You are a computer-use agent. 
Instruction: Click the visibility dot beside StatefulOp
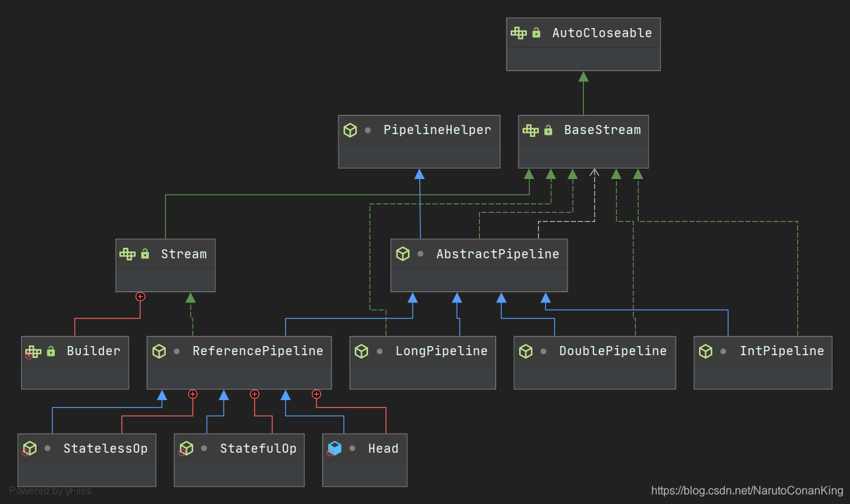[204, 449]
